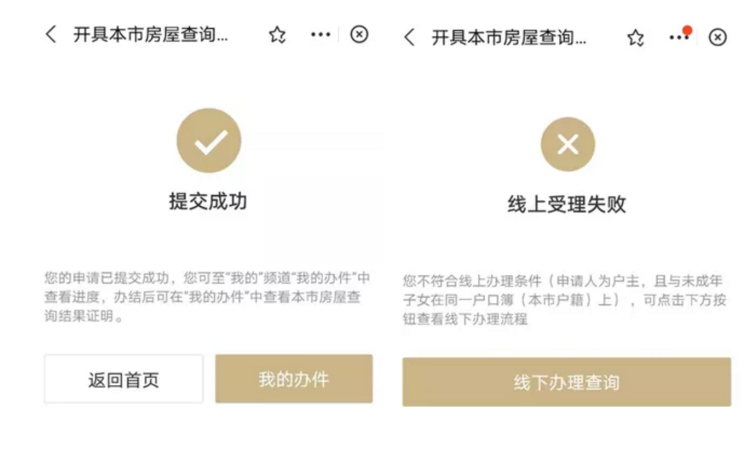Open the three-dot menu on the failure page

tap(679, 38)
